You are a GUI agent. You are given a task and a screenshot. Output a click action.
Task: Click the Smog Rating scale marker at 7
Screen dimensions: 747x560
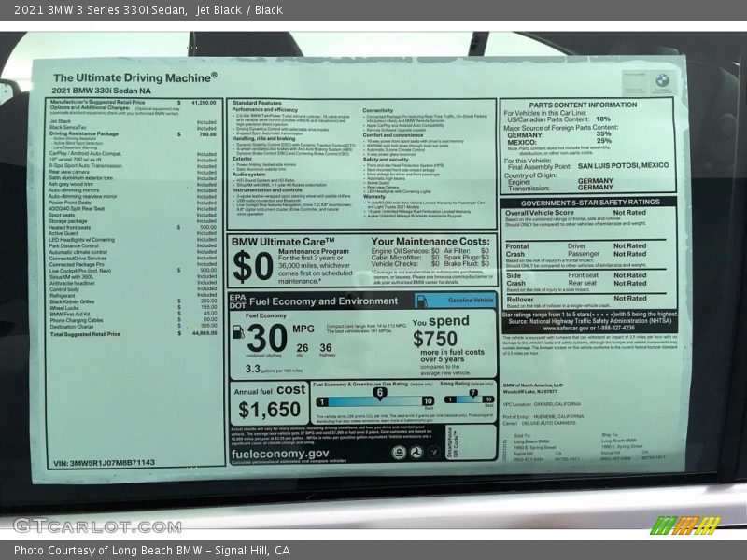[x=472, y=392]
